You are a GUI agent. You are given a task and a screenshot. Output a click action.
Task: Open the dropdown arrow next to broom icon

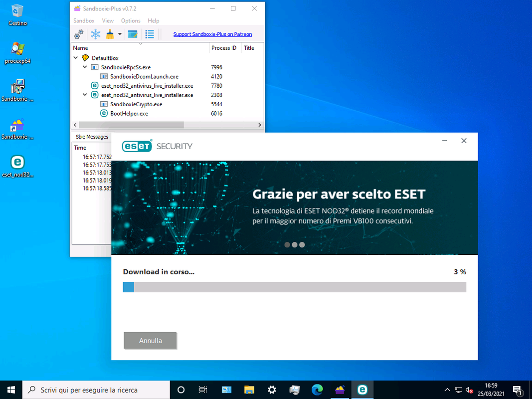pos(120,34)
